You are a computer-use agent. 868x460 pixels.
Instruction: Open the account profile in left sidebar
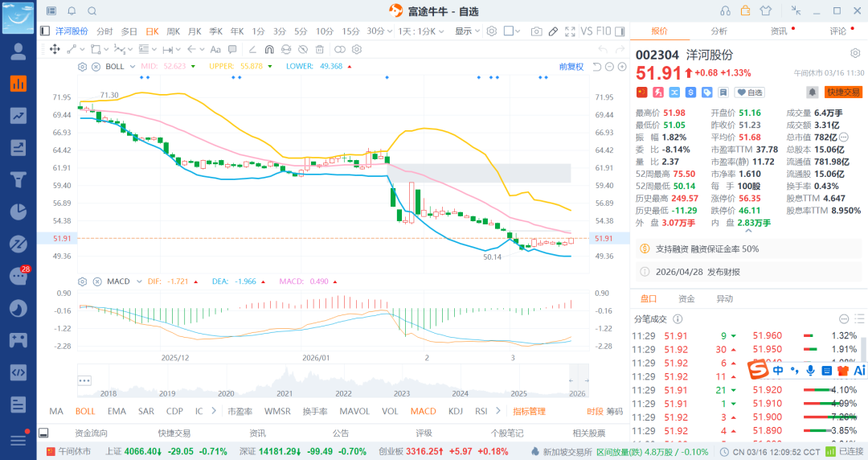[18, 51]
